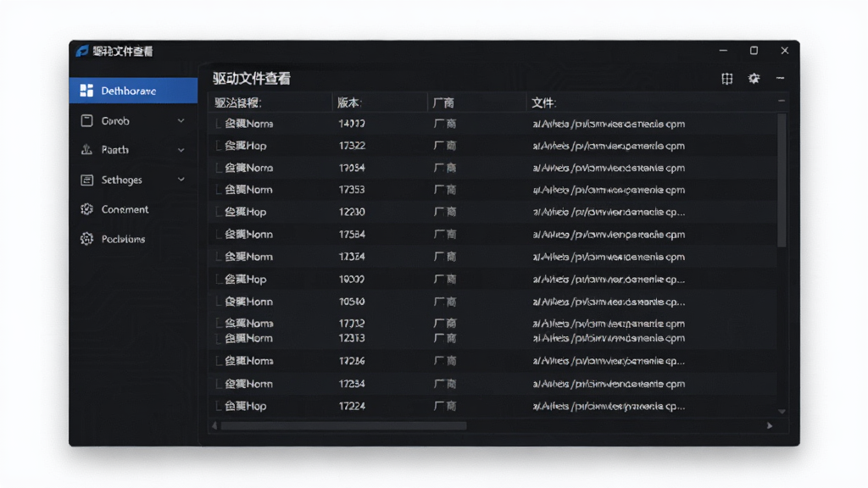
Task: Tick checkbox on row with version 17224
Action: [219, 406]
